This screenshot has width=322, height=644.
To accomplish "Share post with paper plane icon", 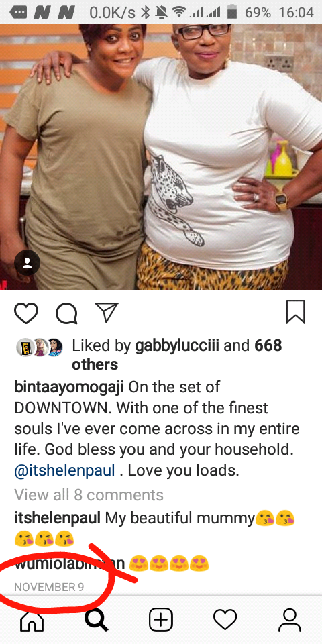I will point(107,313).
